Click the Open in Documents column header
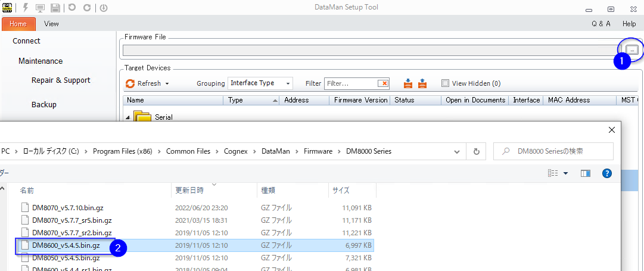The height and width of the screenshot is (271, 644). pyautogui.click(x=475, y=100)
